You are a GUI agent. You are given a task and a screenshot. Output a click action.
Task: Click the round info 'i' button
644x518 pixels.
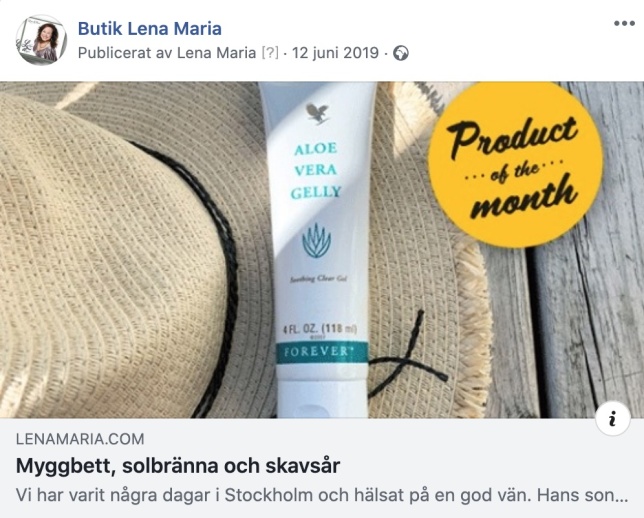[x=612, y=419]
